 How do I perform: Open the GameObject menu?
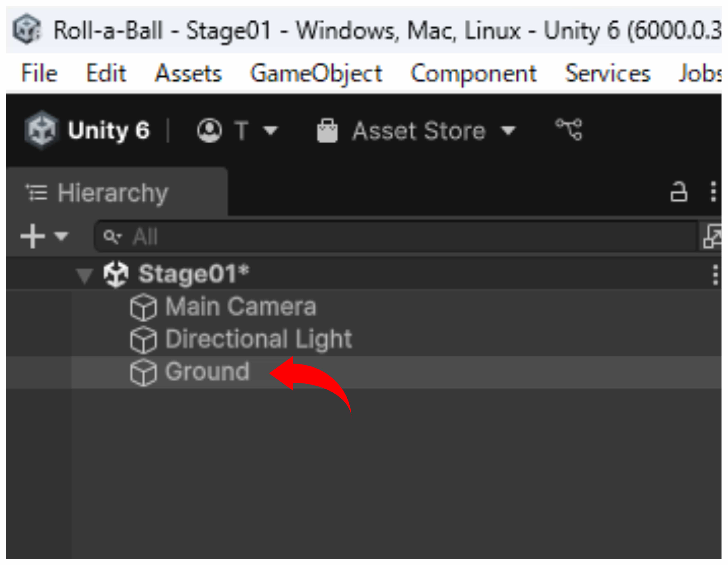pyautogui.click(x=316, y=73)
